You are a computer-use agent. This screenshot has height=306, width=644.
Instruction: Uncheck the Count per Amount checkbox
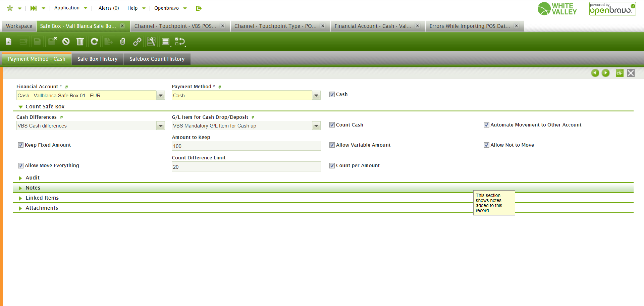[x=332, y=165]
